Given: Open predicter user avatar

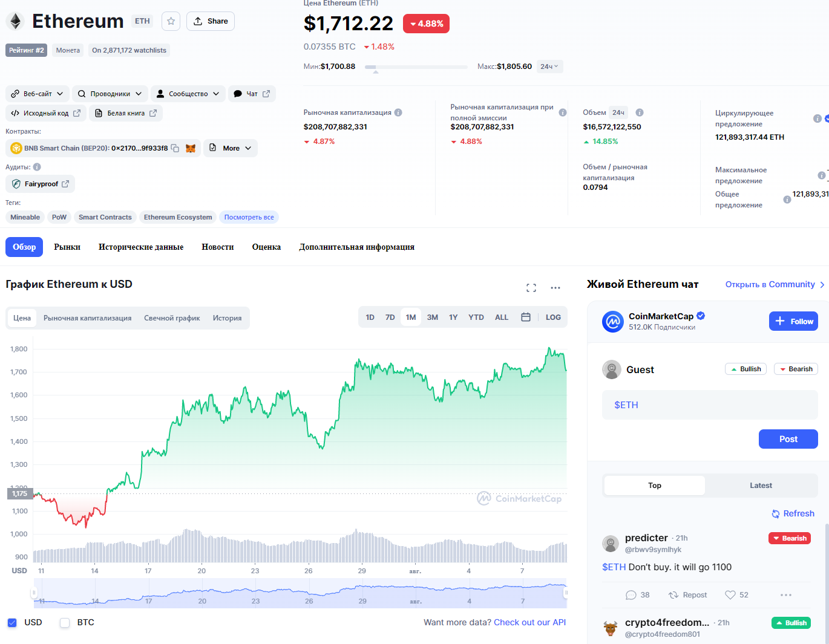Looking at the screenshot, I should tap(611, 543).
